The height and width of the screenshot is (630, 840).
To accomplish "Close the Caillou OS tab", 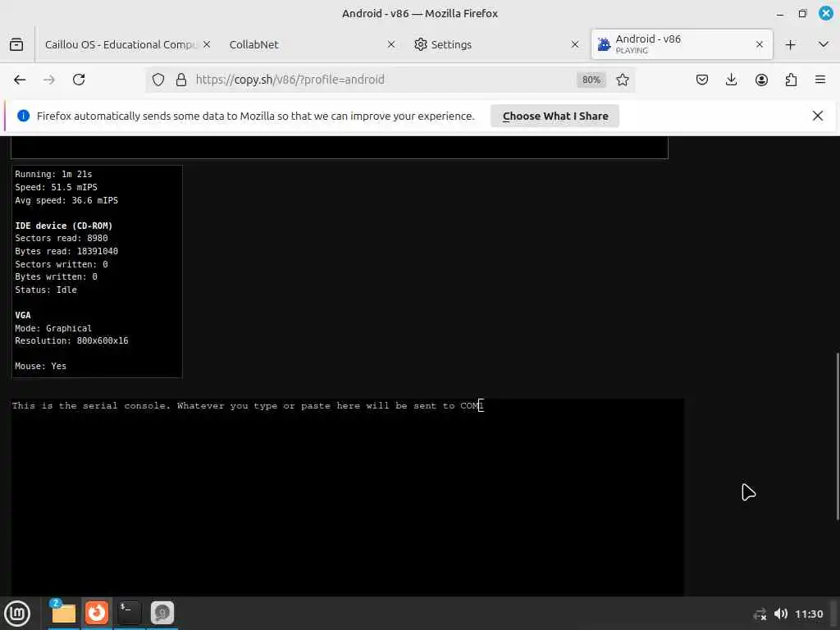I will click(x=207, y=44).
